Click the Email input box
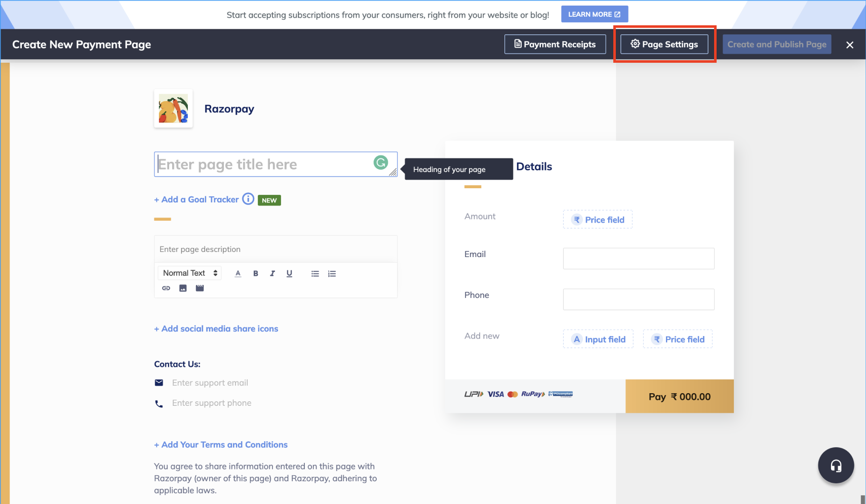The height and width of the screenshot is (504, 866). [x=639, y=259]
